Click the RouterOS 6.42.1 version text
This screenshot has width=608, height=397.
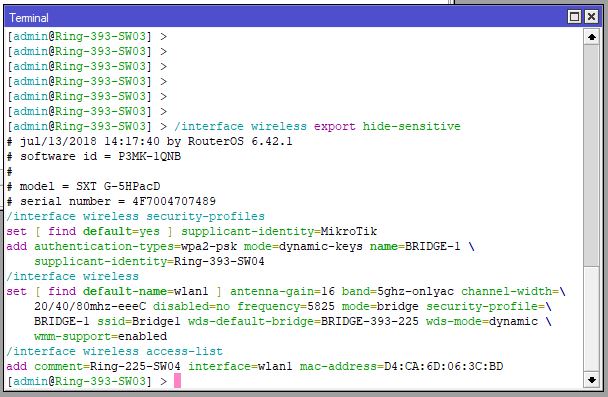(240, 142)
